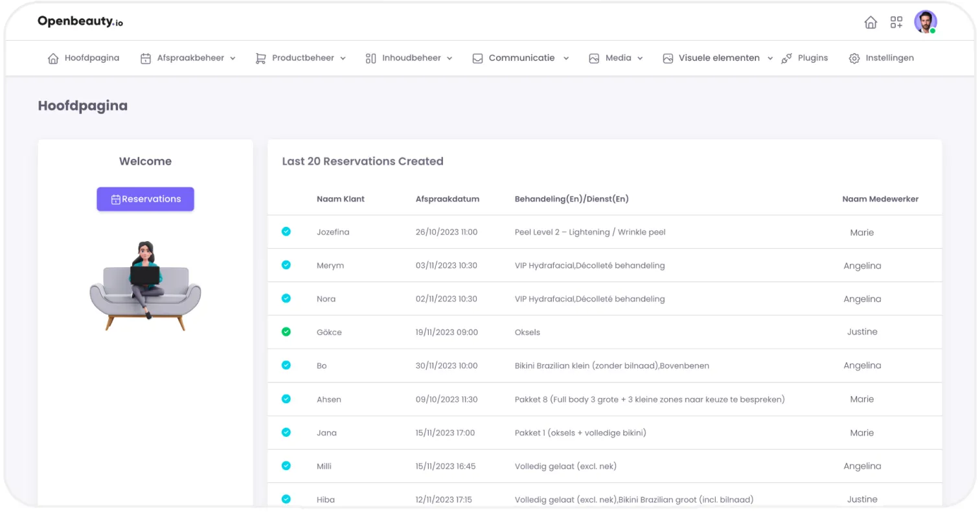Click the Plugins plug icon
The image size is (980, 514).
(786, 58)
